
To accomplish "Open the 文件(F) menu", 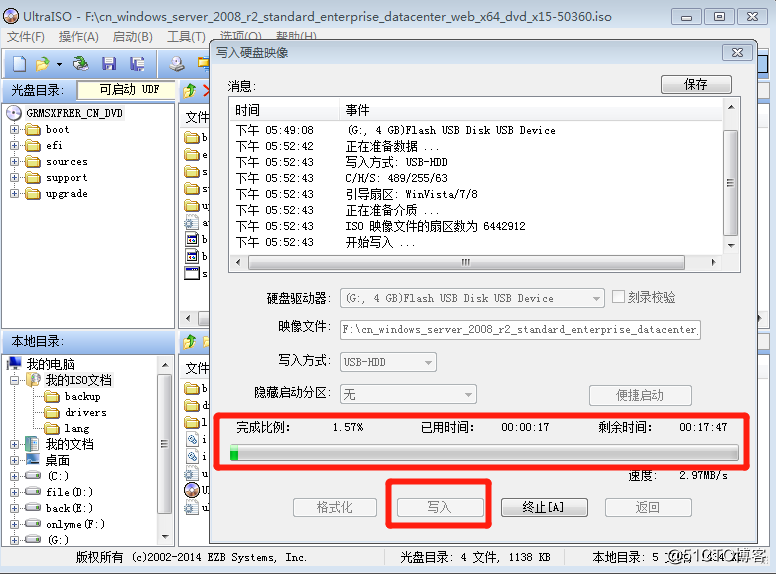I will pos(26,37).
